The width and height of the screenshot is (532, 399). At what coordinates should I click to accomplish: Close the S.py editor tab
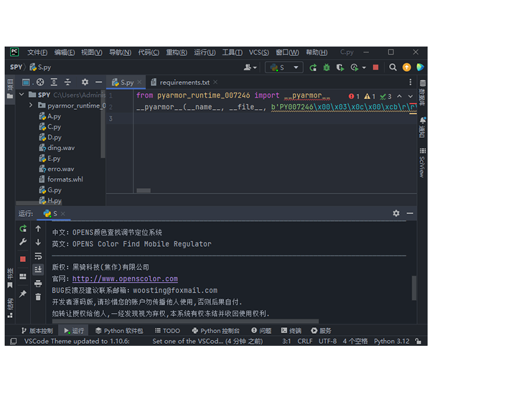pyautogui.click(x=140, y=82)
